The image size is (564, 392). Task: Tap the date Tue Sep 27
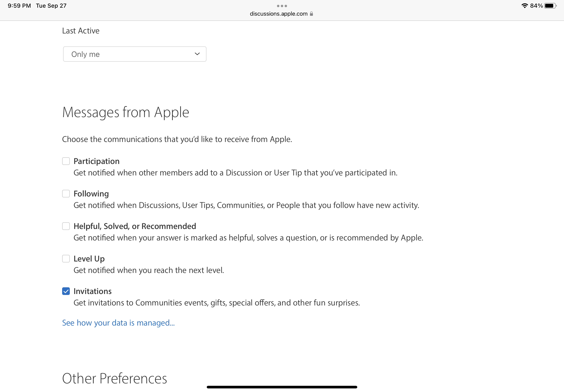(51, 6)
